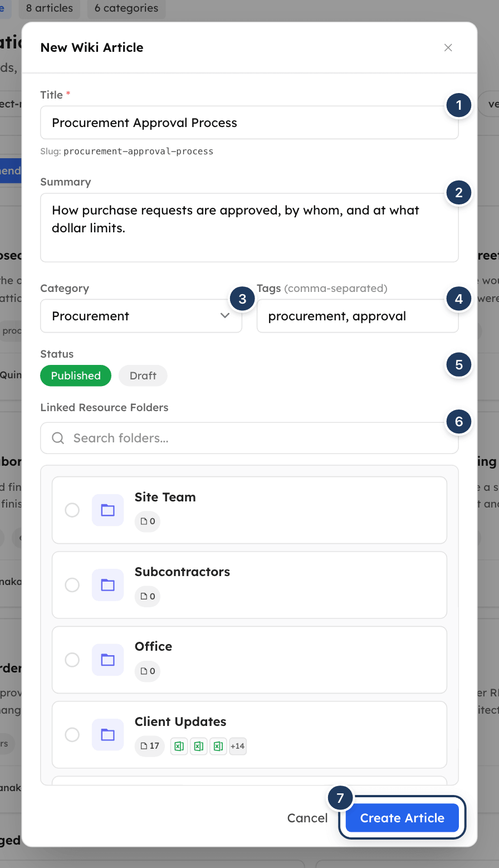This screenshot has height=868, width=499.
Task: Click the Office folder icon
Action: pyautogui.click(x=107, y=660)
